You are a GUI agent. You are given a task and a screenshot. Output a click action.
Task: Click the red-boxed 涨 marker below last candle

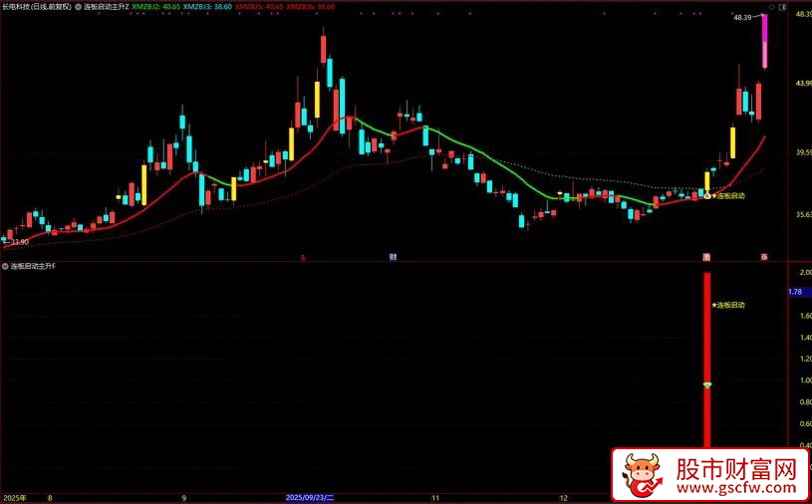[764, 257]
